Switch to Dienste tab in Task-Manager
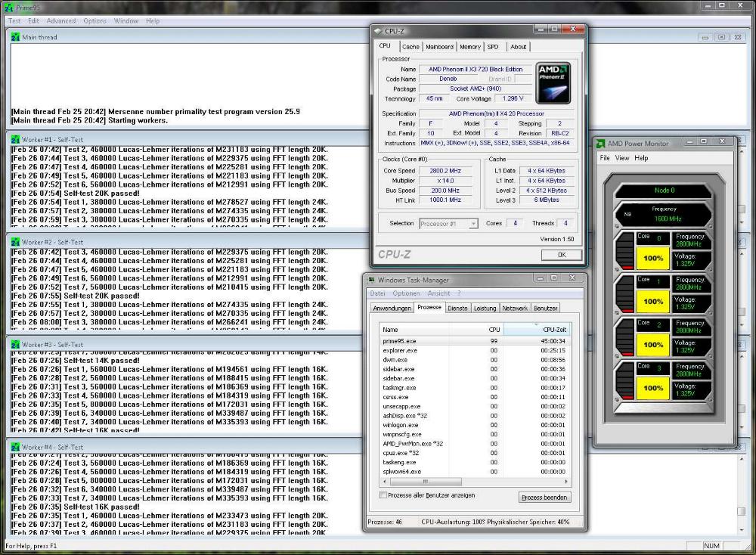This screenshot has height=555, width=756. pos(457,308)
